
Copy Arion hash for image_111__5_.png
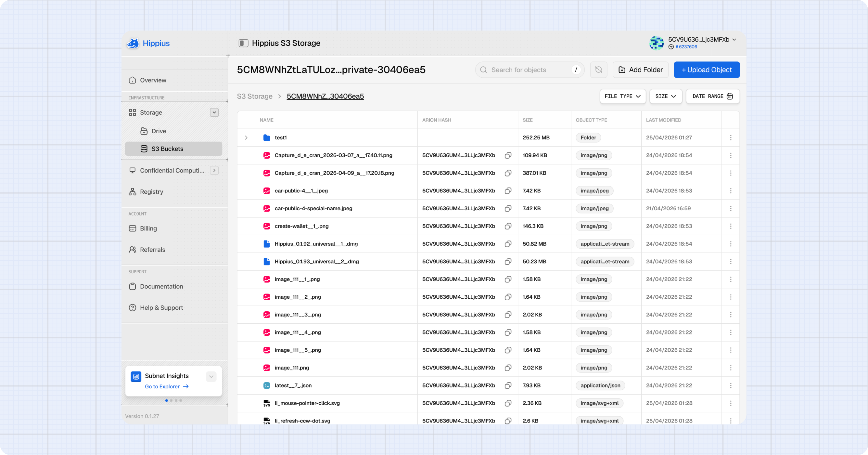[x=508, y=350]
